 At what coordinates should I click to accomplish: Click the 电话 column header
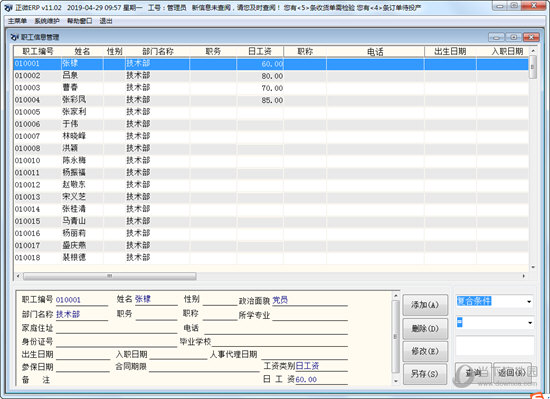coord(375,52)
